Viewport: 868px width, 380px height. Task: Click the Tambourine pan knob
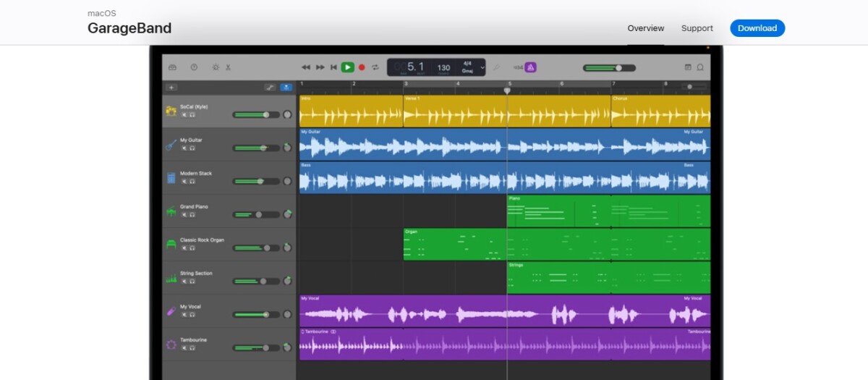tap(287, 347)
